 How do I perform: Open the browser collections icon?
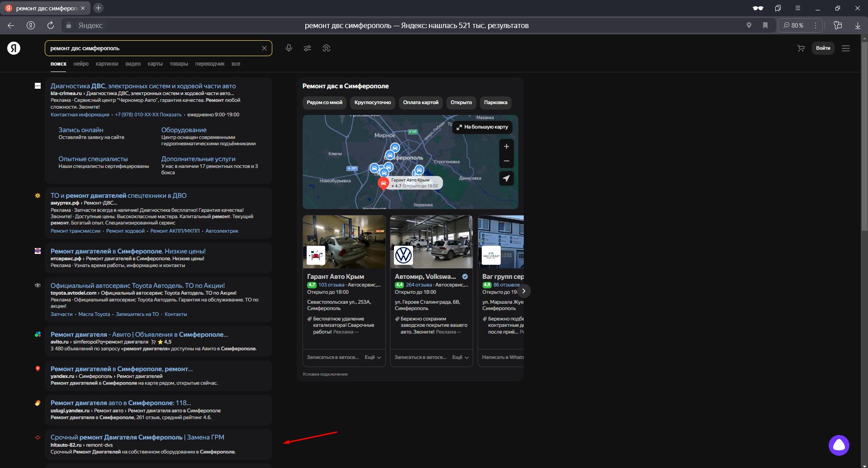click(838, 25)
